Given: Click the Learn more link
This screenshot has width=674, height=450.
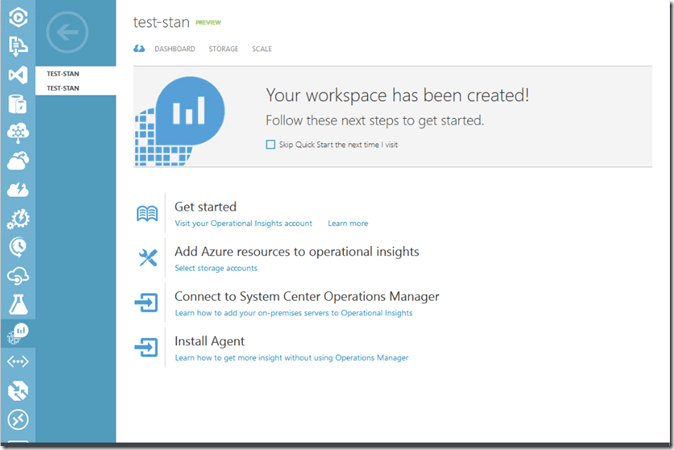Looking at the screenshot, I should click(347, 224).
